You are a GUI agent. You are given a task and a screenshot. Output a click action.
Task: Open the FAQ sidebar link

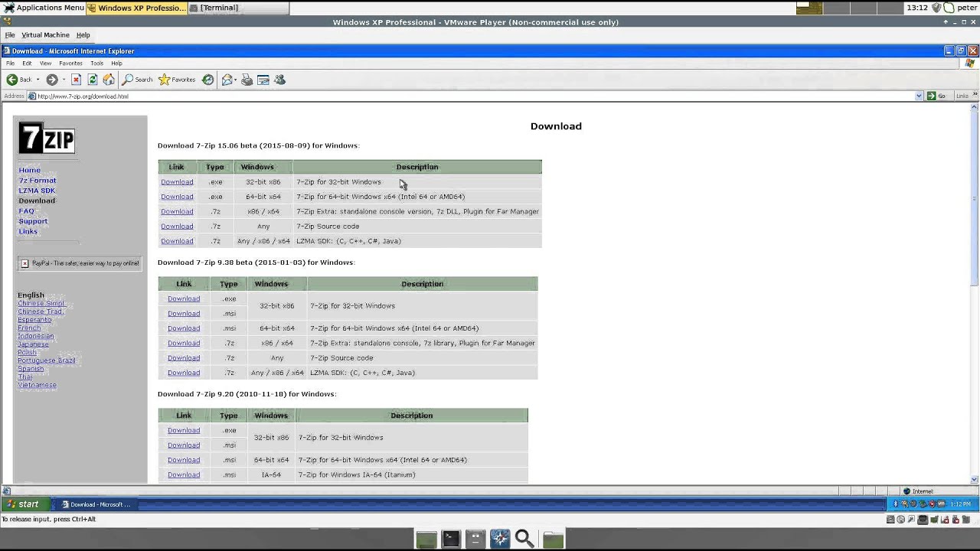coord(26,211)
